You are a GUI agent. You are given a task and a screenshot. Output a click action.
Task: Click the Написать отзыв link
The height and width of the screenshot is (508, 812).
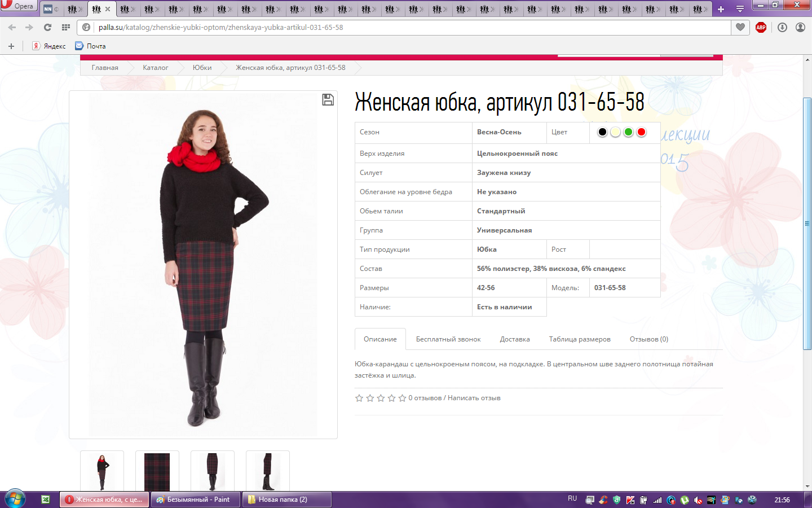click(474, 398)
